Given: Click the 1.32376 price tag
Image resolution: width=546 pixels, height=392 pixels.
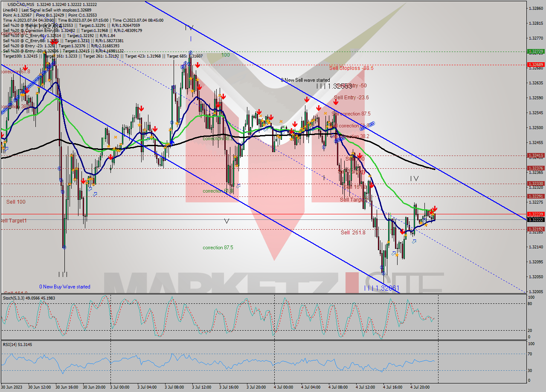Looking at the screenshot, I should [535, 168].
